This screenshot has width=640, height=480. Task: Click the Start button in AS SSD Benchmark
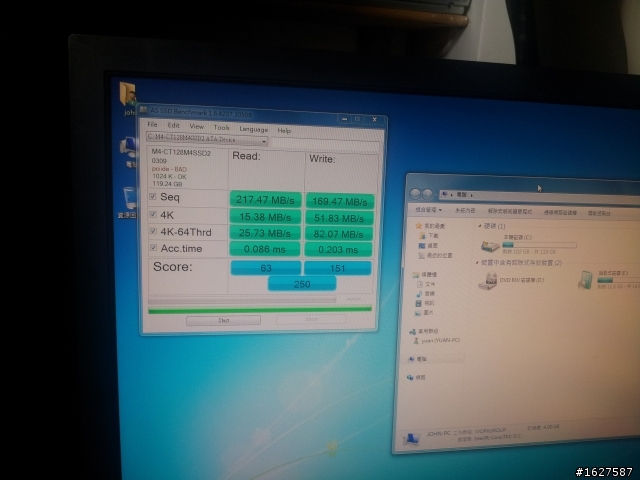click(x=223, y=320)
